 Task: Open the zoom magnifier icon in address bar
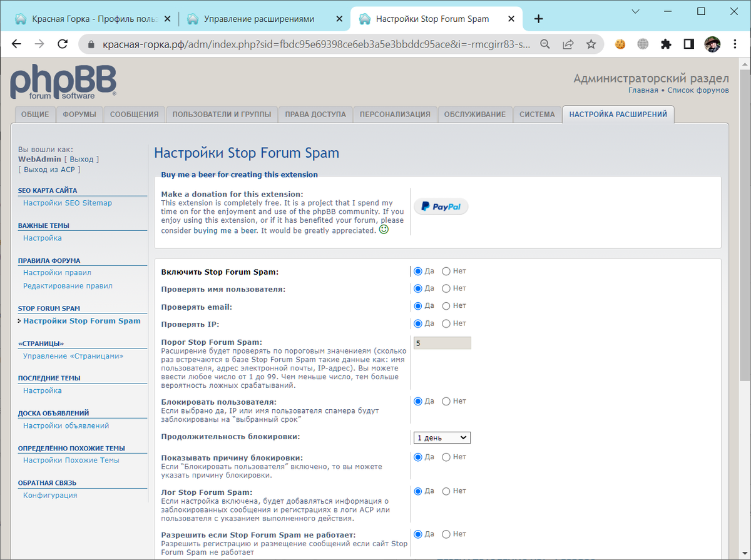click(x=545, y=44)
